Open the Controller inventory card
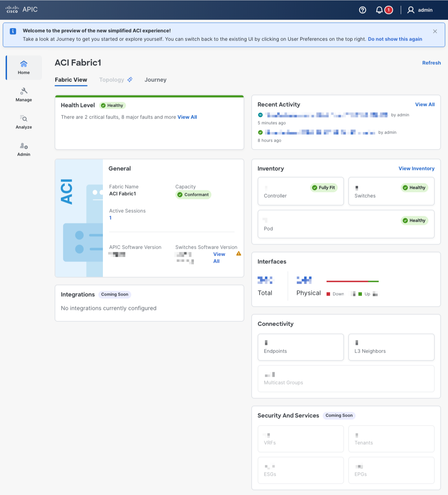The height and width of the screenshot is (495, 448). [x=301, y=191]
